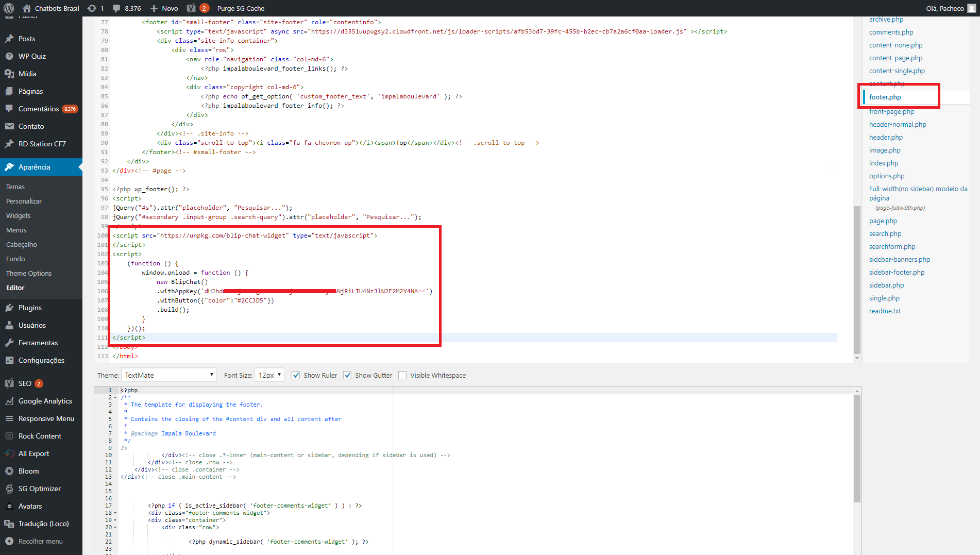Click Purge SG Cache in the admin bar
Viewport: 980px width, 555px height.
pyautogui.click(x=241, y=8)
